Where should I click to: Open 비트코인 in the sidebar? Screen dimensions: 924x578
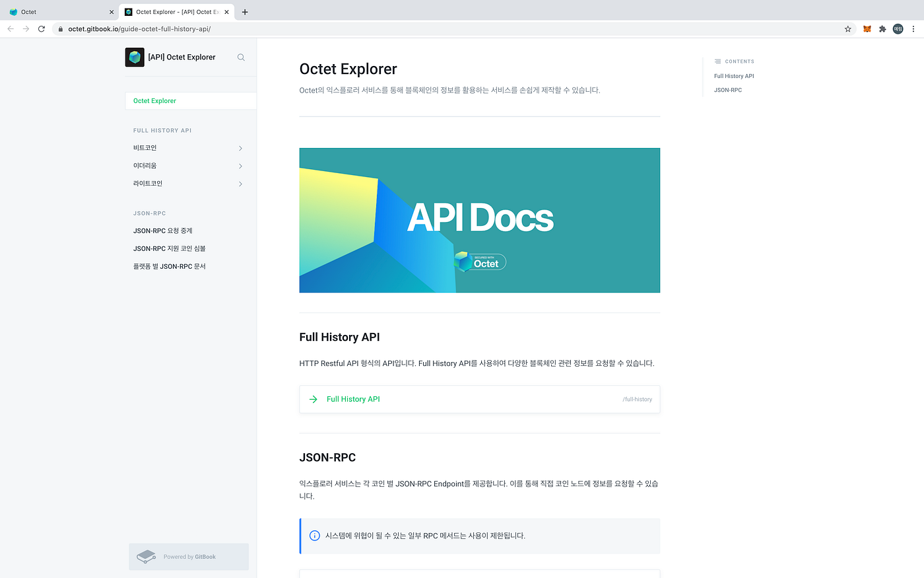coord(145,148)
